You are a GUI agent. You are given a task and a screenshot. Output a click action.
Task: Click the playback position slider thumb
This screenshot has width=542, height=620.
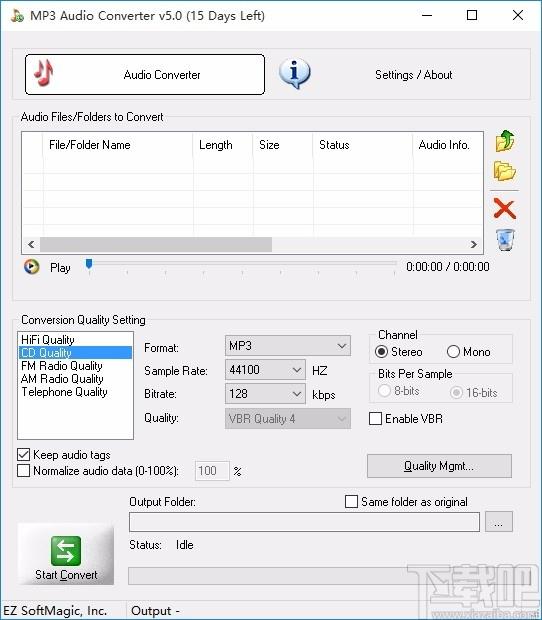[x=89, y=264]
